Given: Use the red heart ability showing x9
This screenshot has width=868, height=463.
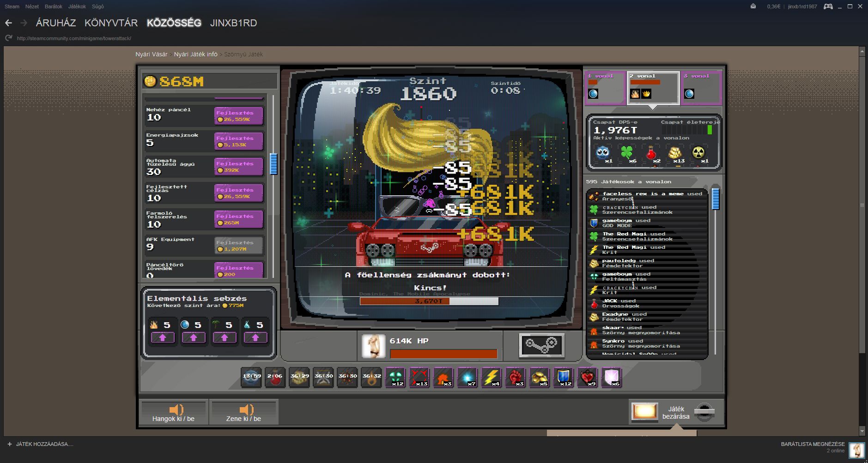Looking at the screenshot, I should [588, 377].
